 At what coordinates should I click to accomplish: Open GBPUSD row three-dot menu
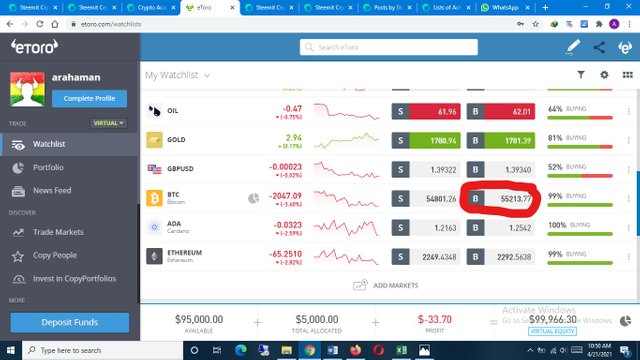tap(629, 169)
